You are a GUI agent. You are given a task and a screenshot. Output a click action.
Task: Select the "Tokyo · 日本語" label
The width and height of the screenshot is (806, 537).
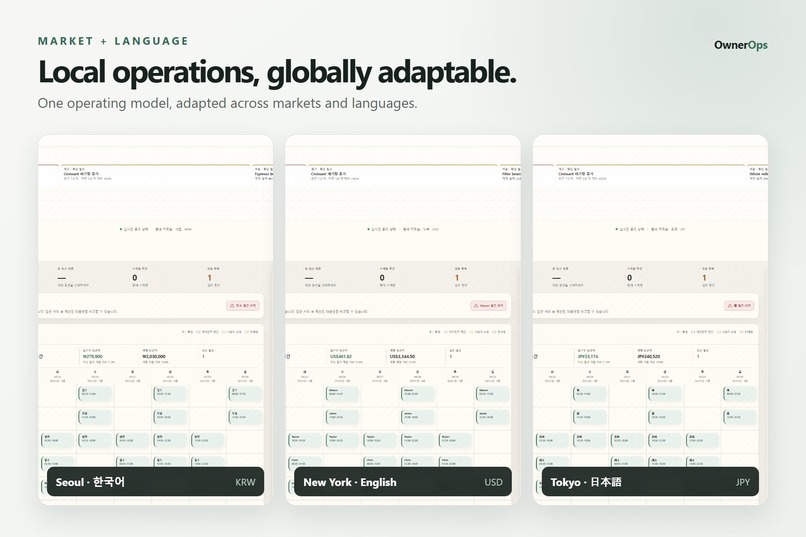tap(586, 482)
